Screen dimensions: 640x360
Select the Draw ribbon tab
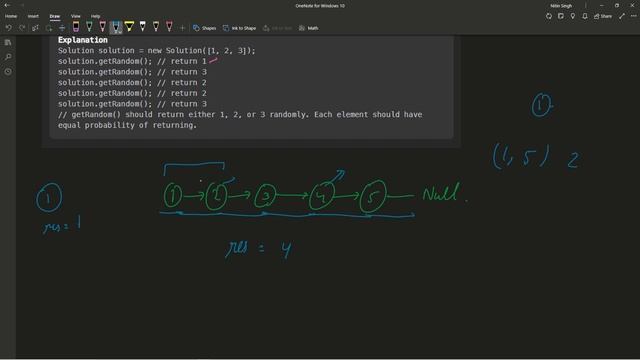point(55,16)
